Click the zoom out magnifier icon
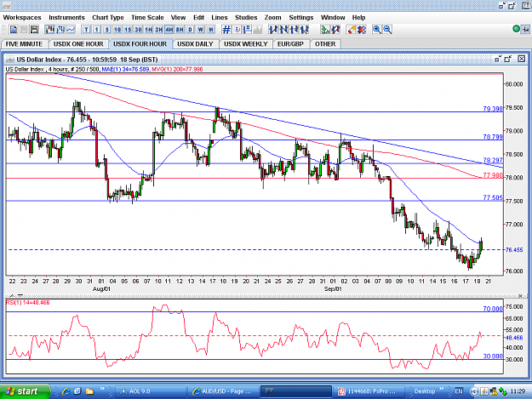This screenshot has height=399, width=532. click(x=387, y=30)
